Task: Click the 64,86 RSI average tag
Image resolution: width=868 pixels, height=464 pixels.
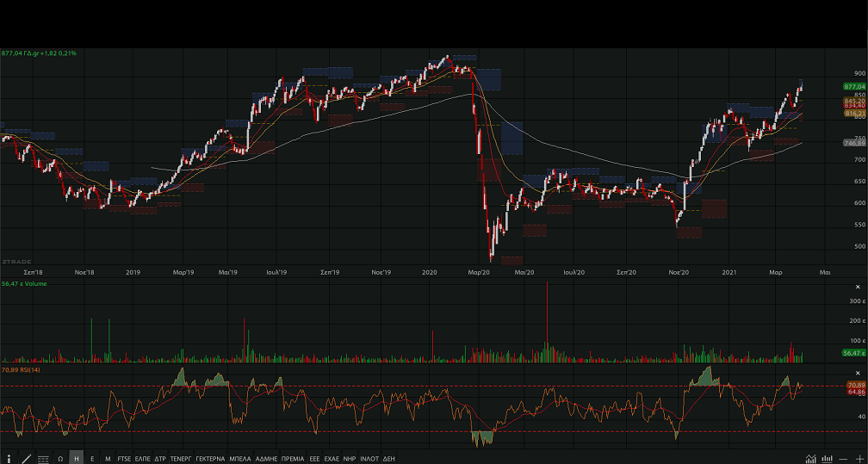Action: coord(856,392)
